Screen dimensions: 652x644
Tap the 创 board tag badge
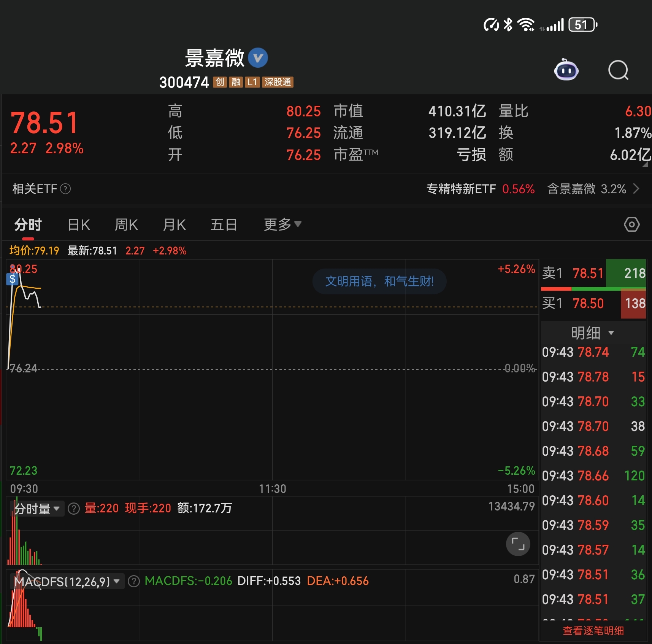tap(220, 82)
